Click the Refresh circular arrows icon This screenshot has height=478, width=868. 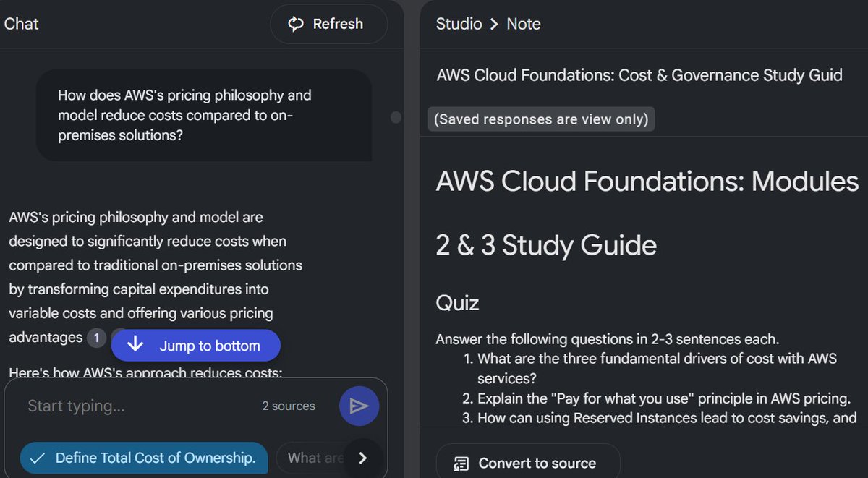tap(296, 25)
